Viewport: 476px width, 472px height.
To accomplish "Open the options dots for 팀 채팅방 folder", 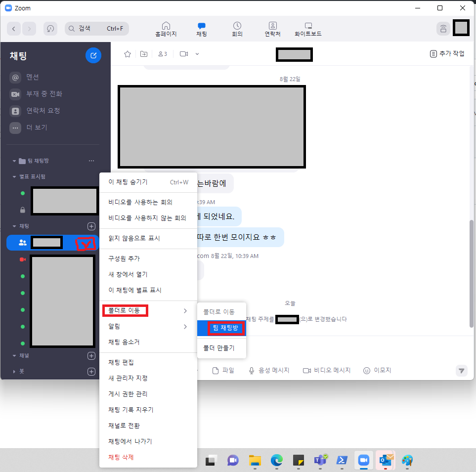I will (91, 161).
